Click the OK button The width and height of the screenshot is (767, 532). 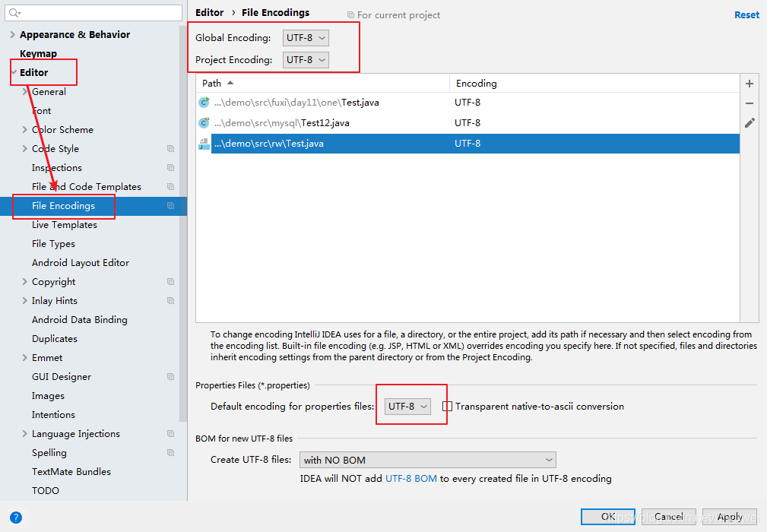pos(608,517)
